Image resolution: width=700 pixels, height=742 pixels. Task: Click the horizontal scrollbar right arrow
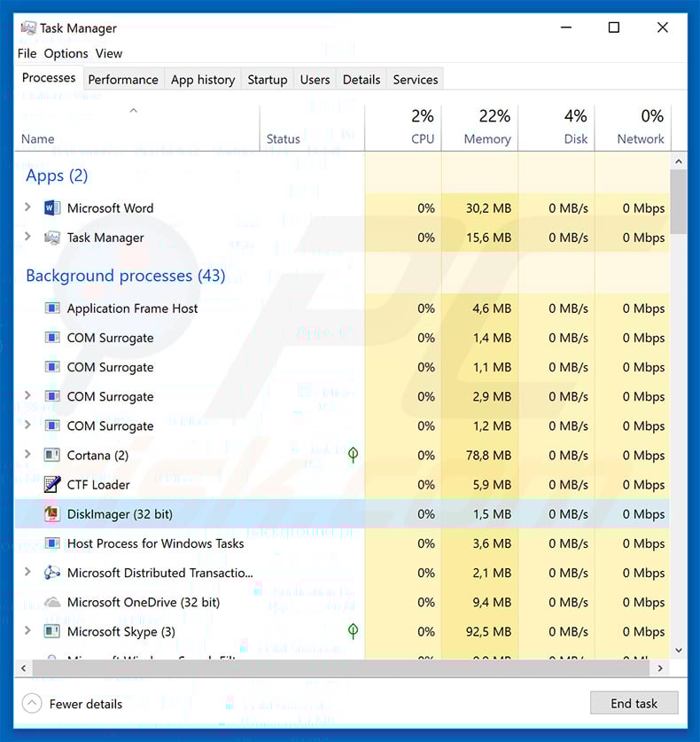pyautogui.click(x=660, y=668)
